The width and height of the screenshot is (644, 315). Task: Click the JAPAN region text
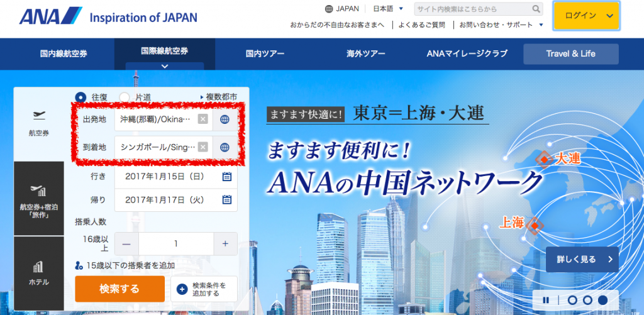click(347, 9)
